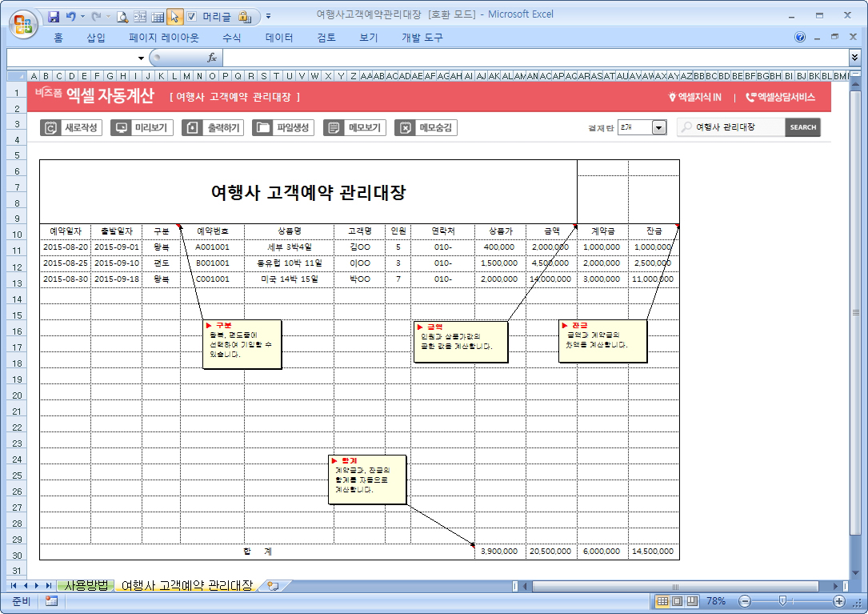This screenshot has height=614, width=868.
Task: Open the 데이터 ribbon tab
Action: [x=279, y=38]
